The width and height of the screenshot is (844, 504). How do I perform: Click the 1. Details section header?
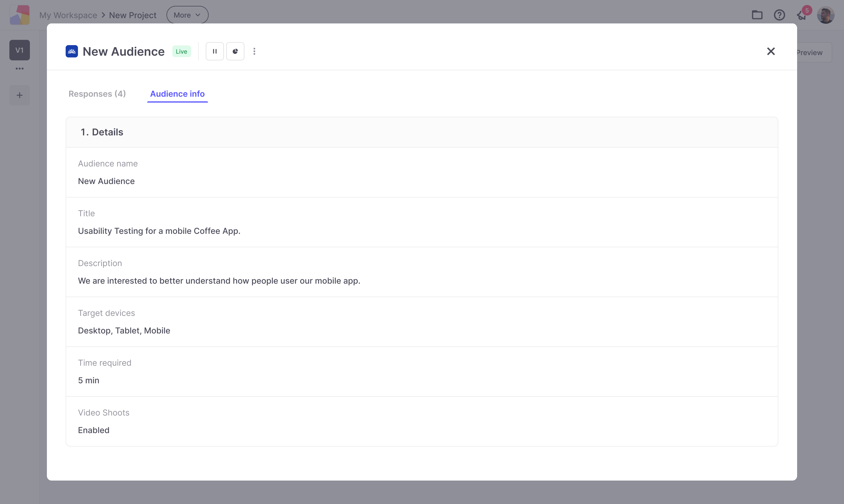pyautogui.click(x=422, y=132)
